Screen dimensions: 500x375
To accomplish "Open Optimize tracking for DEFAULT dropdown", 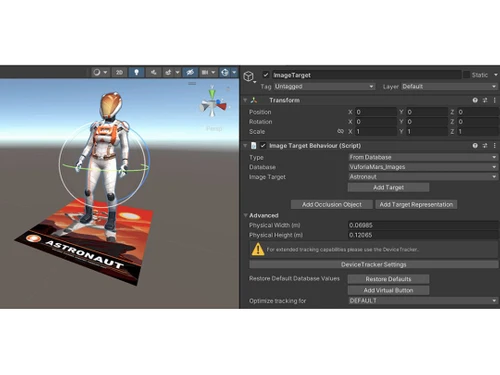I will 423,301.
